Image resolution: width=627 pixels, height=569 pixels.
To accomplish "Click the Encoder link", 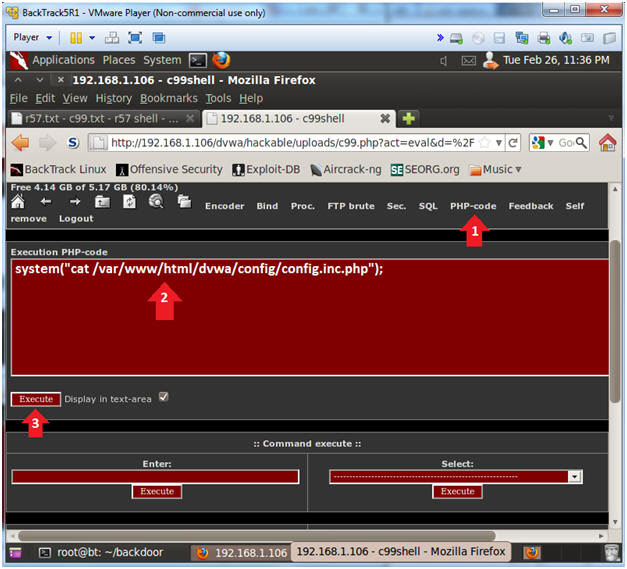I will (224, 206).
